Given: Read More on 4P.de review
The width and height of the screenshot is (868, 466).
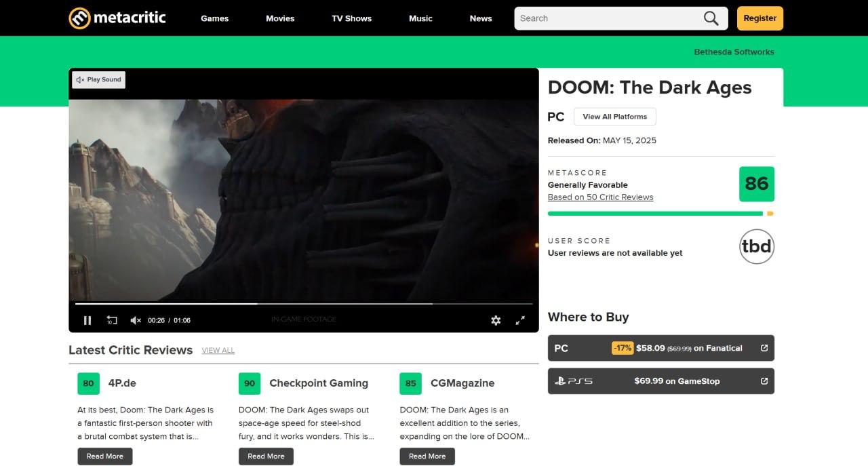Looking at the screenshot, I should 105,457.
